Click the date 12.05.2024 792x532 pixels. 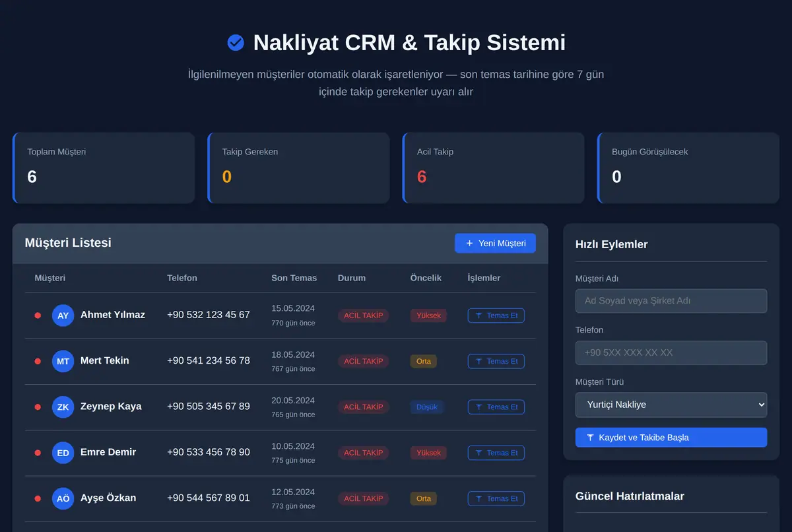pos(293,492)
